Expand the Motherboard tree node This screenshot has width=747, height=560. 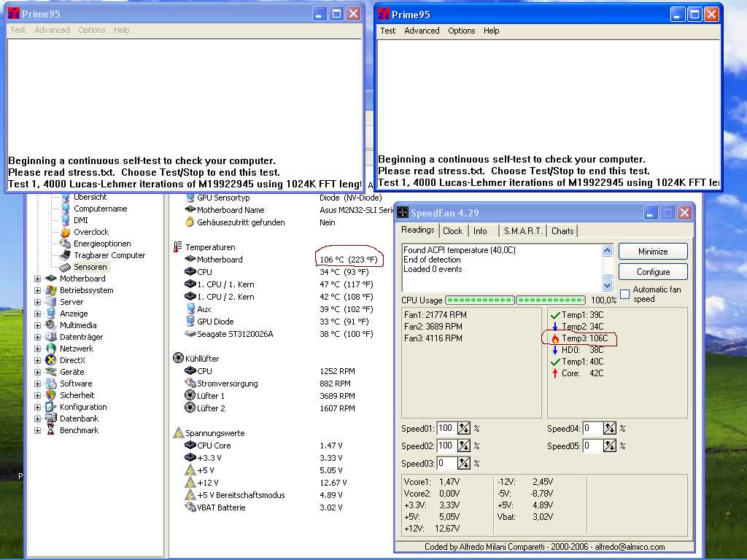point(37,279)
